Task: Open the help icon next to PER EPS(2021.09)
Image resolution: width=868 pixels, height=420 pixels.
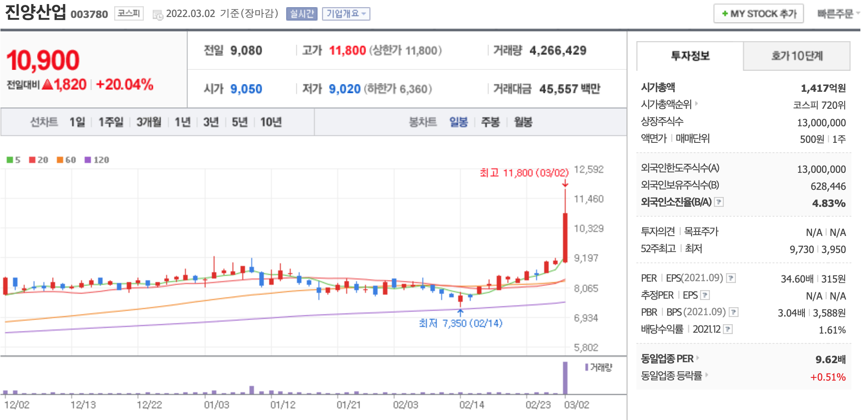Action: (x=730, y=278)
